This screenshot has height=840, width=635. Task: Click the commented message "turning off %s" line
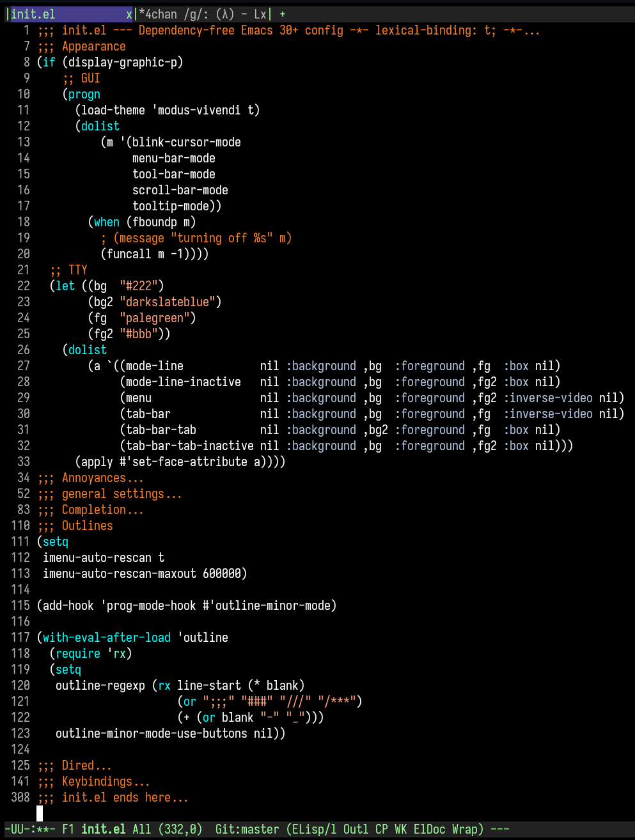[196, 238]
